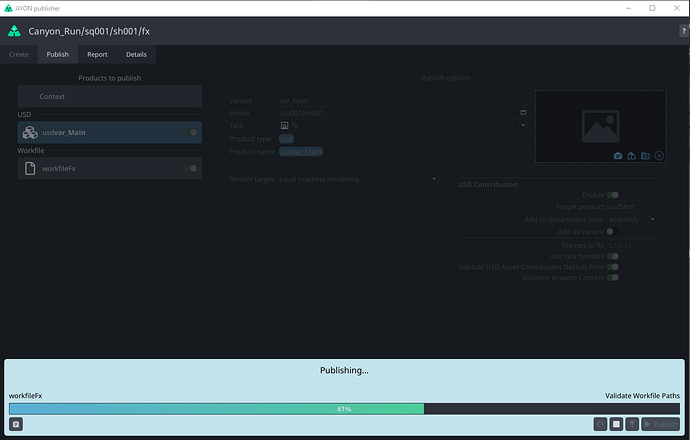Switch to the Details tab

(x=136, y=54)
